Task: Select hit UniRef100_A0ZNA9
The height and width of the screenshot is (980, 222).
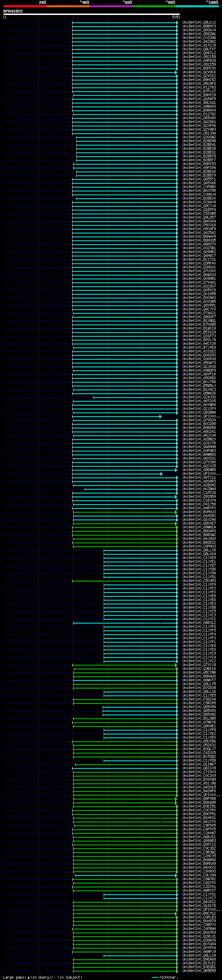Action: pos(199,489)
